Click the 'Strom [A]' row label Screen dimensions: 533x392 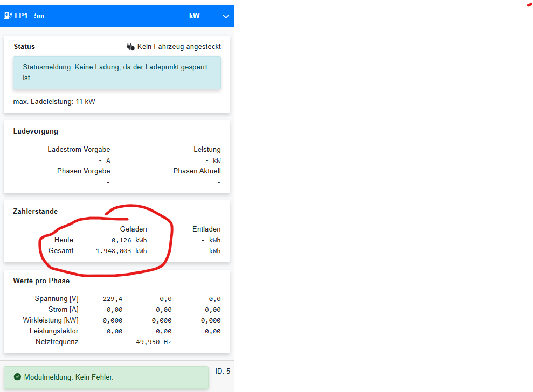click(63, 310)
